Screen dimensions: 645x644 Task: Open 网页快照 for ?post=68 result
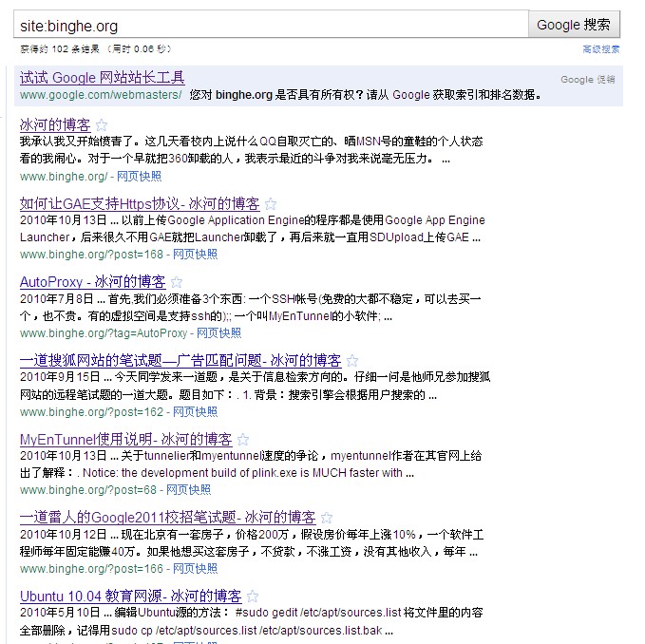click(x=188, y=490)
